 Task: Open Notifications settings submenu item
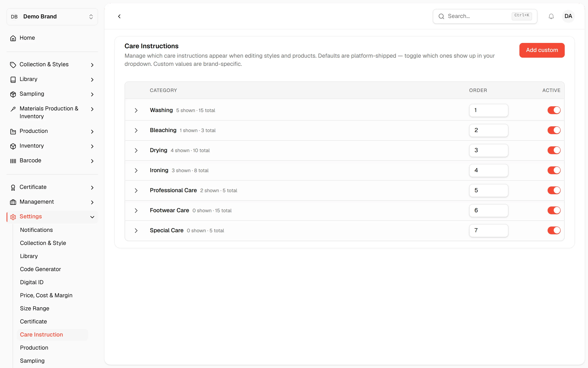(37, 230)
